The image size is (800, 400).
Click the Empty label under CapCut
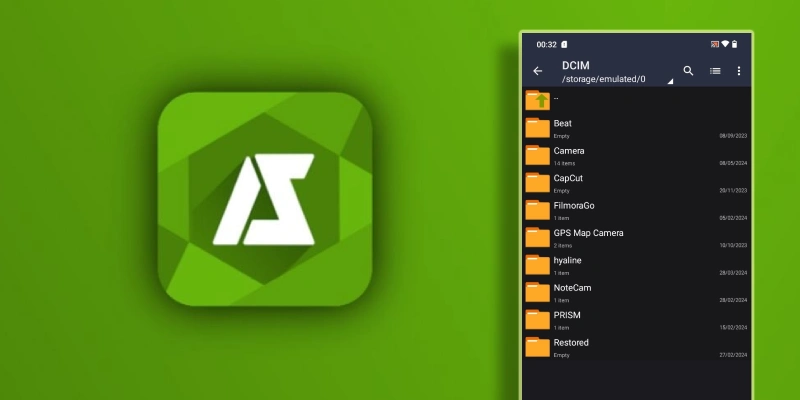[x=561, y=191]
